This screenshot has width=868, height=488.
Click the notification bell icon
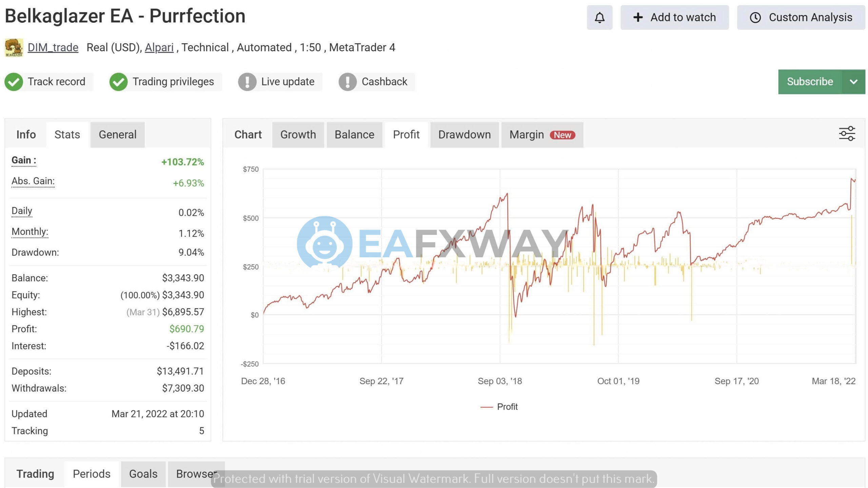(x=599, y=17)
